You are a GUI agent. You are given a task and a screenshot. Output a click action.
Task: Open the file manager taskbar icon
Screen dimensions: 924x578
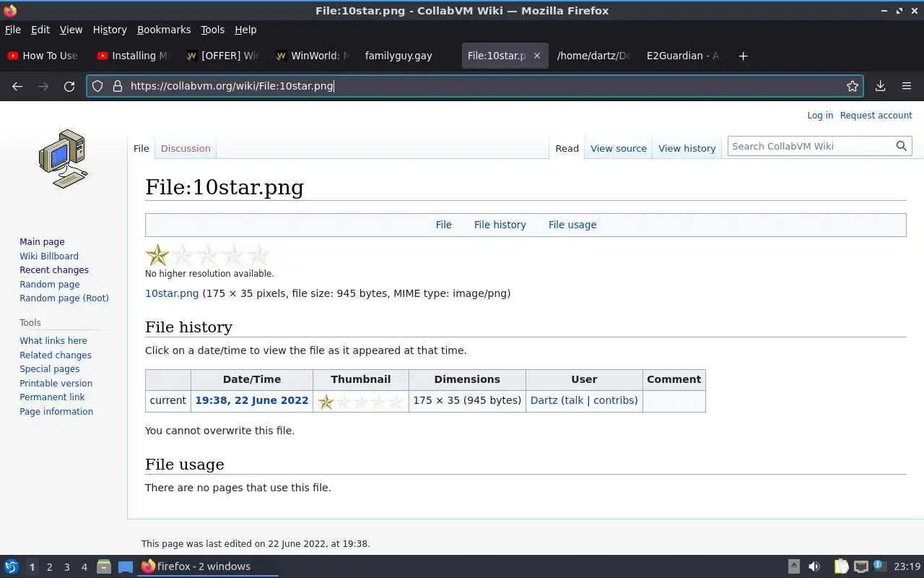pyautogui.click(x=104, y=566)
